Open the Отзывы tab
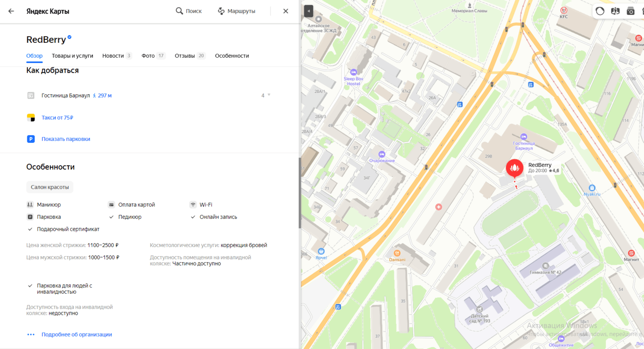Image resolution: width=644 pixels, height=349 pixels. 190,56
